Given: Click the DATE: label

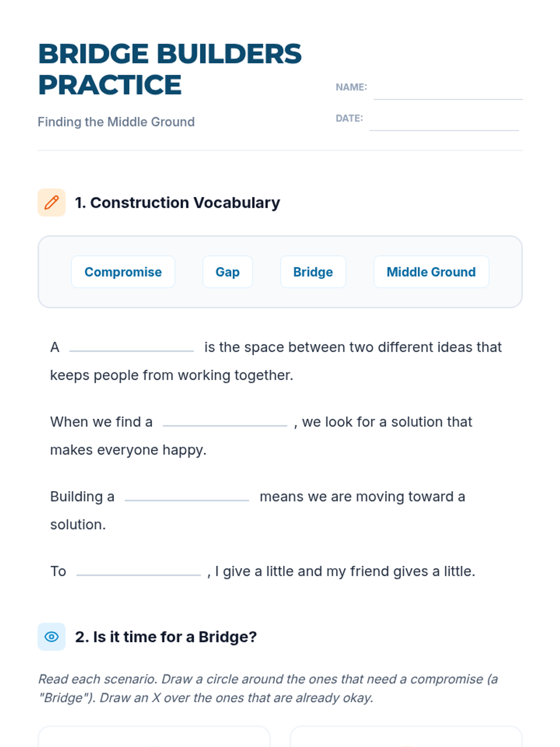Looking at the screenshot, I should tap(349, 119).
